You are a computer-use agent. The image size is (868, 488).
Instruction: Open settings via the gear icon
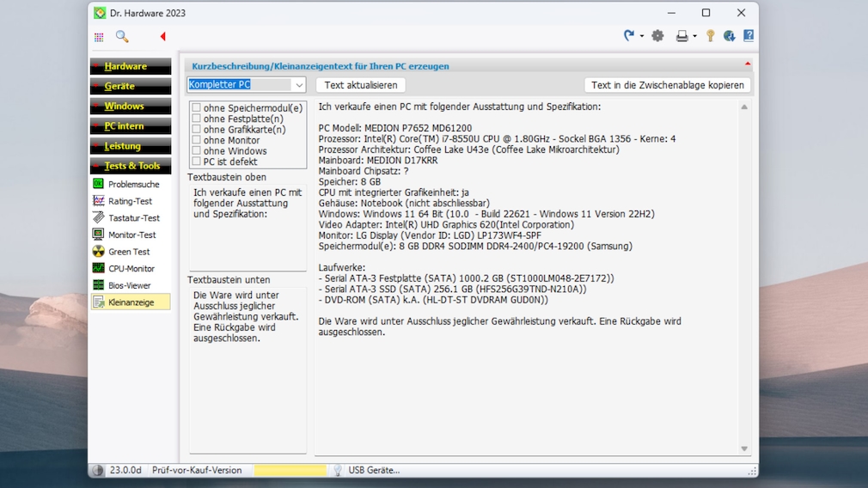click(x=657, y=36)
